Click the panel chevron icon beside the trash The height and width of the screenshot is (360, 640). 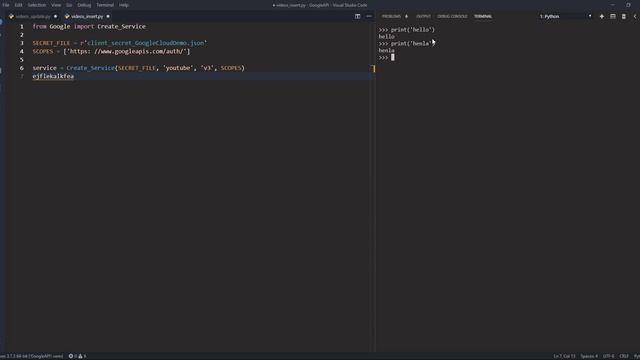635,16
